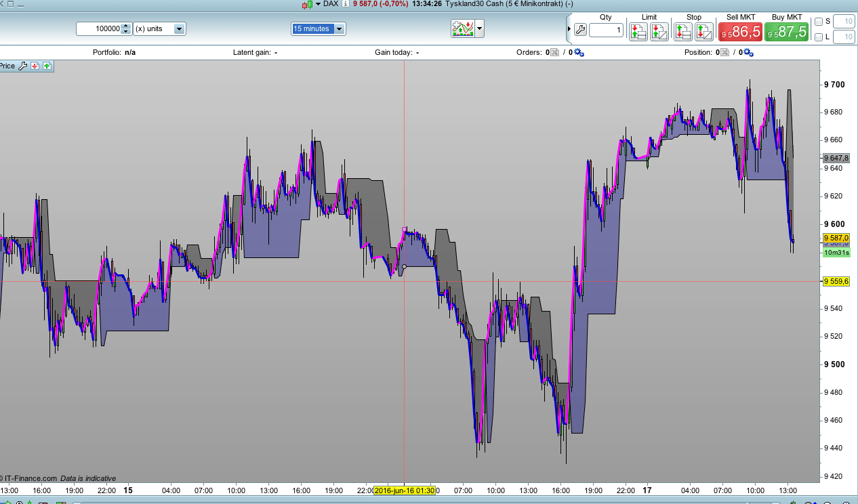This screenshot has width=858, height=504.
Task: Open the DAX instrument info icon
Action: coord(346,4)
